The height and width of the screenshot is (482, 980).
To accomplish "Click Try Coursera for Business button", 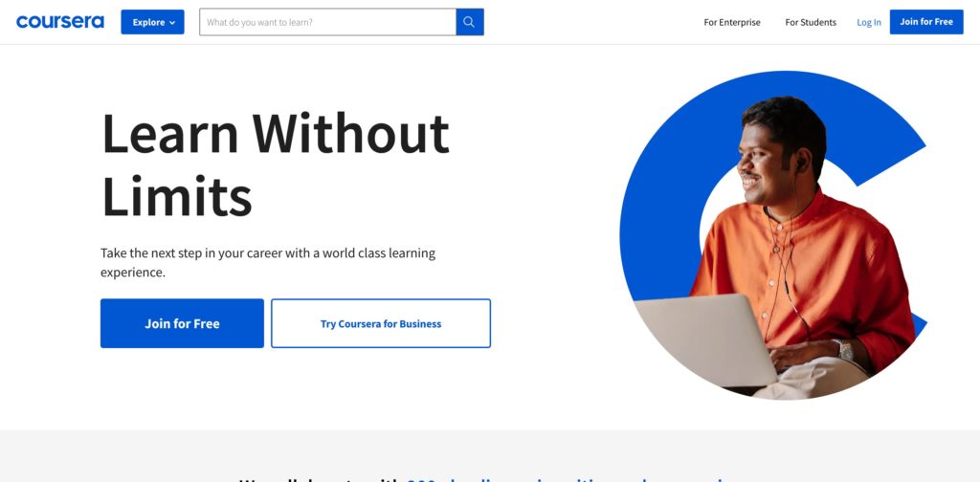I will [x=381, y=323].
